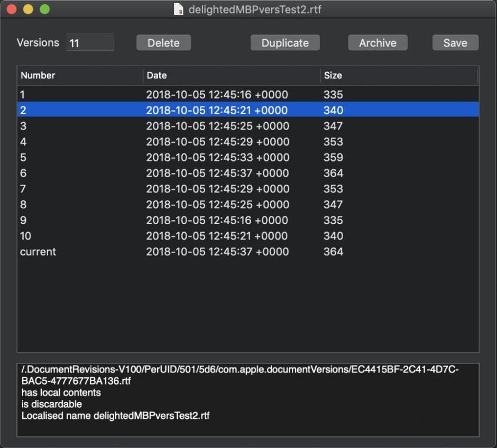Viewport: 497px width, 448px height.
Task: Select the highlighted version 2 row
Action: (247, 111)
